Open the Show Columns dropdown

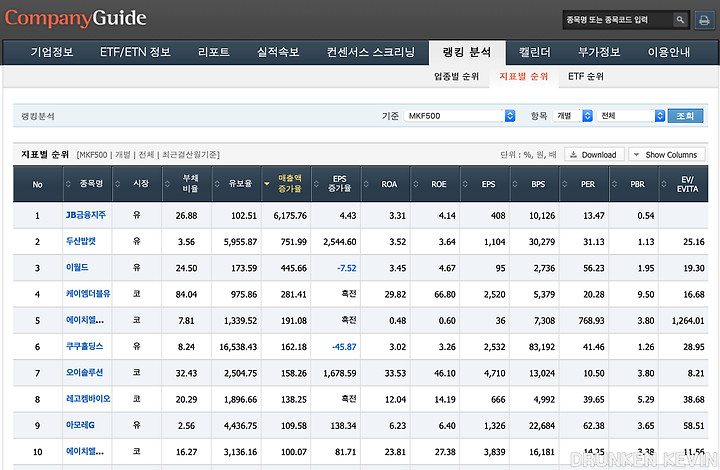coord(666,155)
